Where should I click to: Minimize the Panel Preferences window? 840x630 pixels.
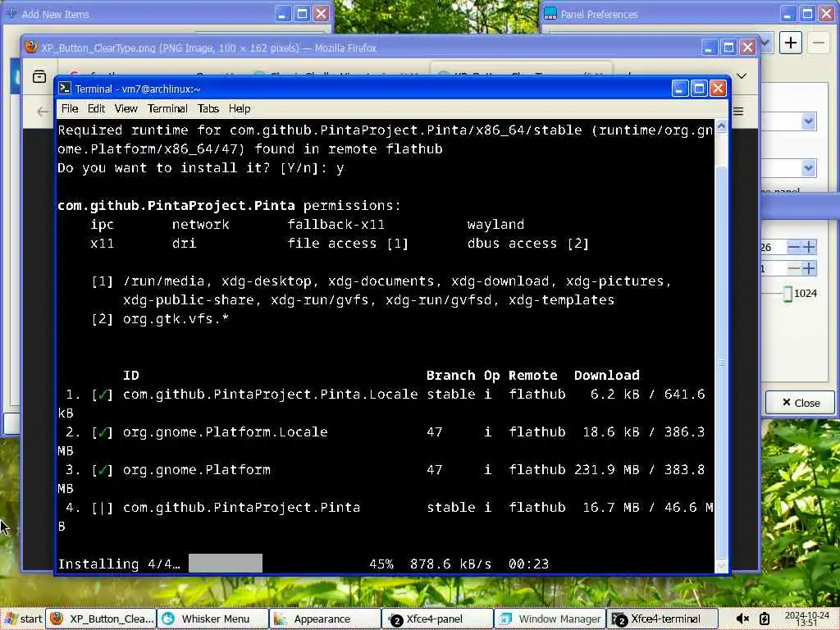[x=787, y=14]
